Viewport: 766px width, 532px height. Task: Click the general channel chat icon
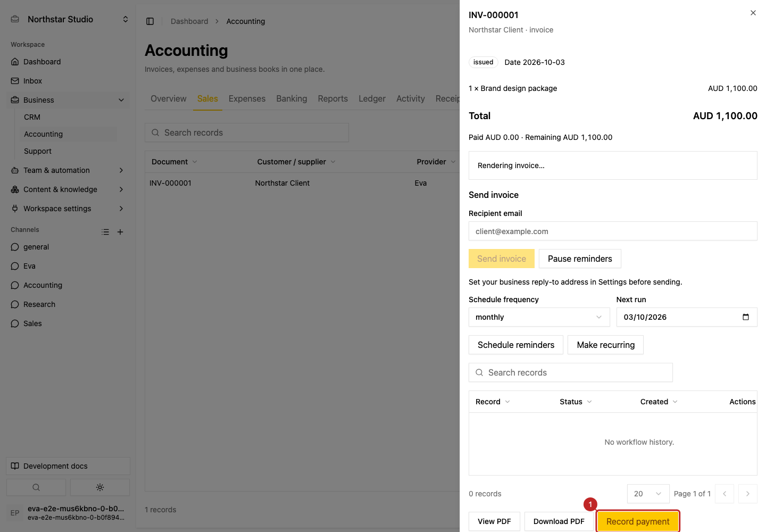pos(15,247)
